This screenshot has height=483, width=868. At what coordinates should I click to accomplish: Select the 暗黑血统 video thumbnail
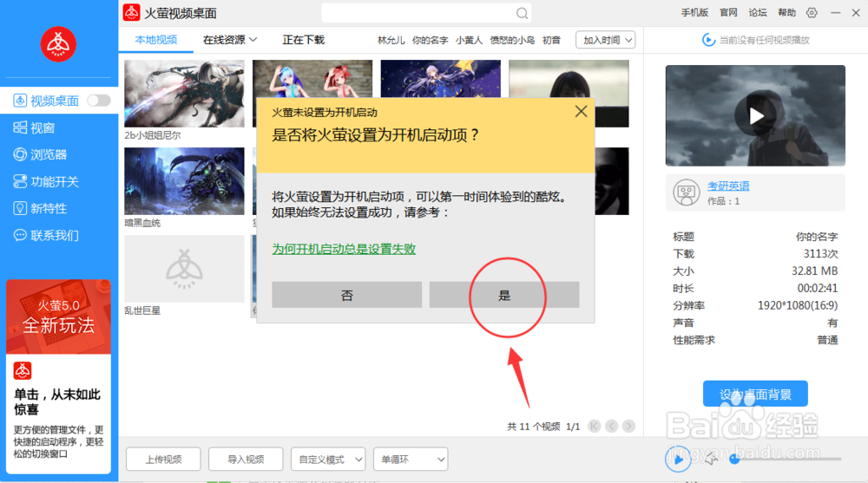pyautogui.click(x=184, y=181)
